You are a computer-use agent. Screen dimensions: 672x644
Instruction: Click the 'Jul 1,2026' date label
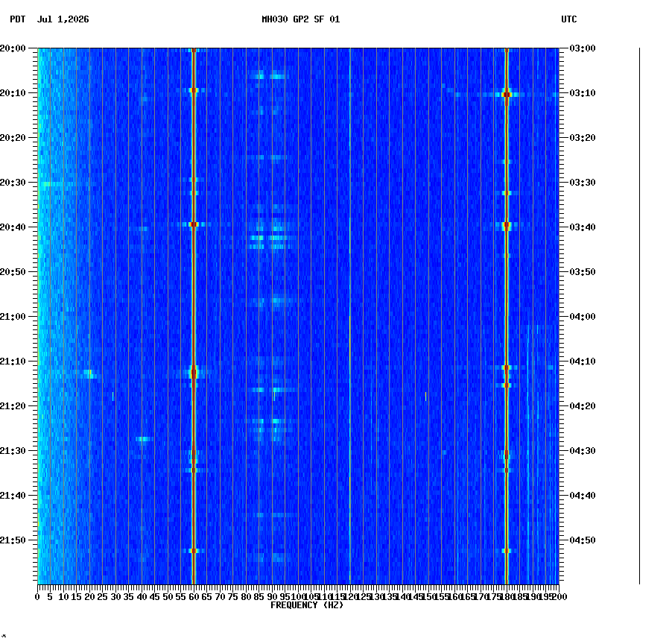(x=63, y=19)
